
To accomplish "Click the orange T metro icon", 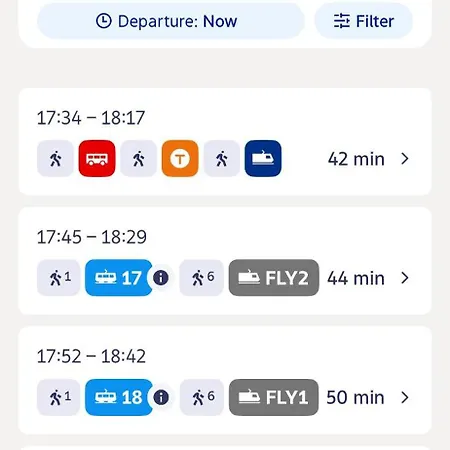I will pyautogui.click(x=180, y=158).
